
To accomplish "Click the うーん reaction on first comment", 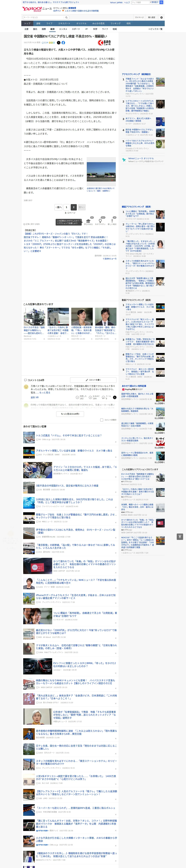I will pos(106,397).
